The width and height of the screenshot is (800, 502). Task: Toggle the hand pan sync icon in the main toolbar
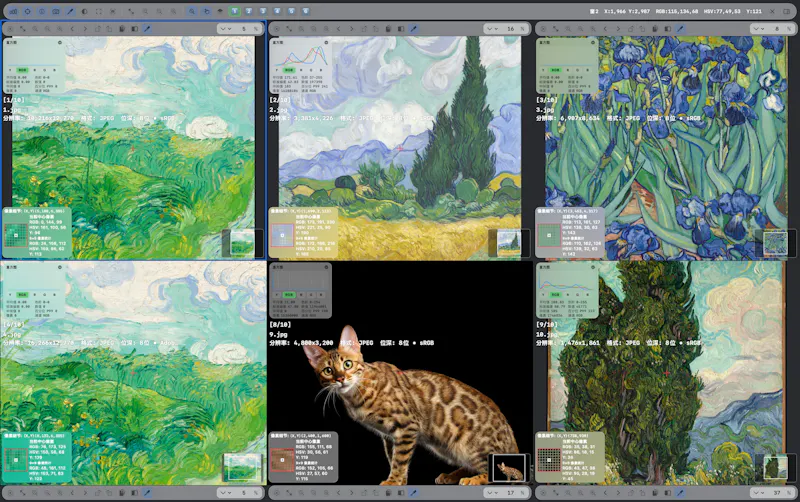206,11
